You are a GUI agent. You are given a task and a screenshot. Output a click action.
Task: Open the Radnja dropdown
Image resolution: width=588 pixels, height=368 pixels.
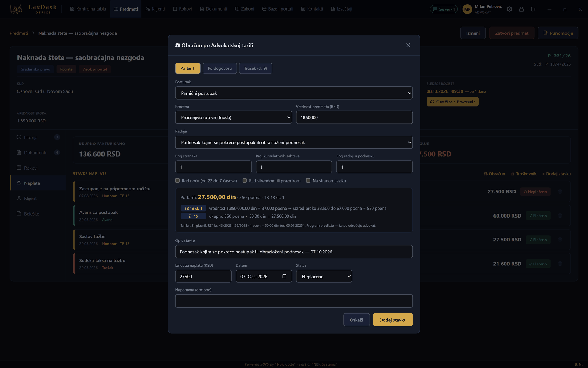[294, 142]
